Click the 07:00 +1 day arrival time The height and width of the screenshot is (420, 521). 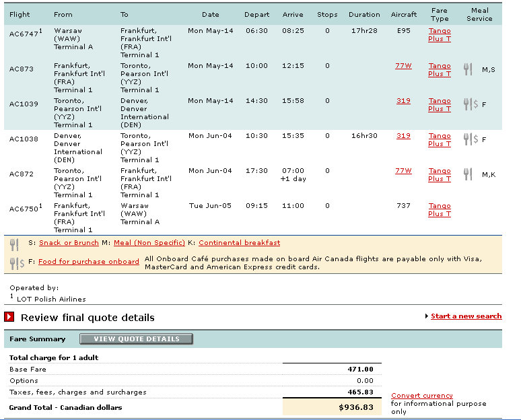pyautogui.click(x=293, y=174)
